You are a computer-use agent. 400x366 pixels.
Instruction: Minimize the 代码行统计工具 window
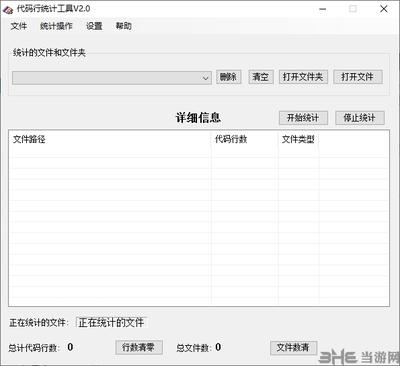(322, 9)
